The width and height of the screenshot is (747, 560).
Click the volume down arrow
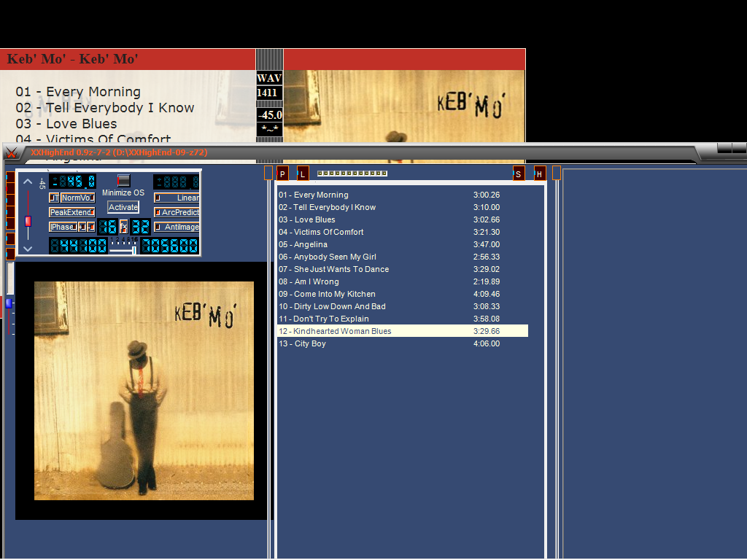[28, 249]
